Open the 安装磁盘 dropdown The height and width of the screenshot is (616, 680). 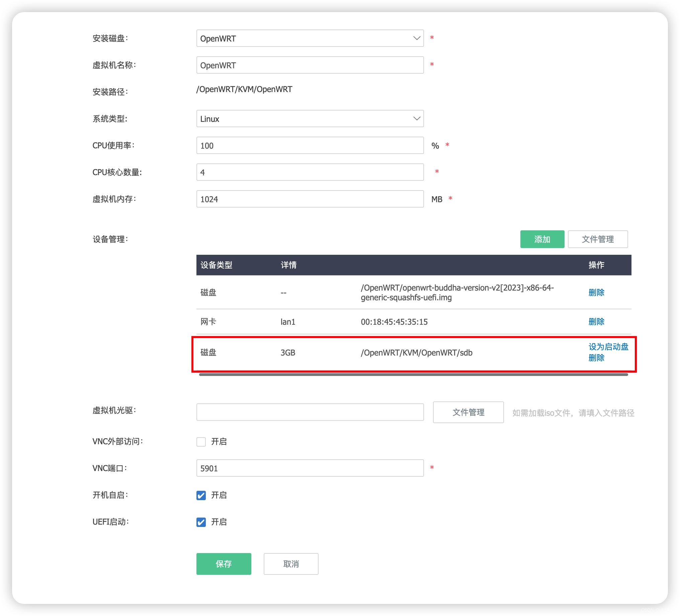[x=310, y=38]
